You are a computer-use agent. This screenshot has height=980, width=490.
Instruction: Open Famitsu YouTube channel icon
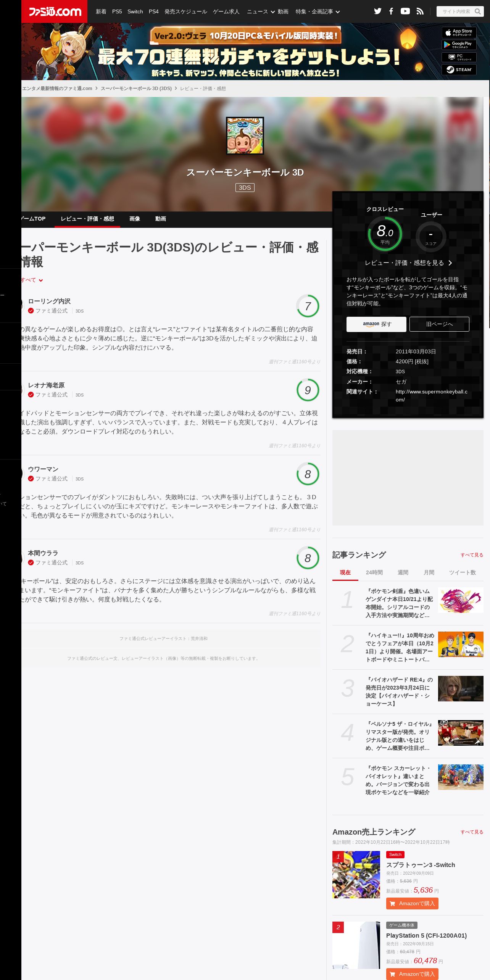click(405, 11)
